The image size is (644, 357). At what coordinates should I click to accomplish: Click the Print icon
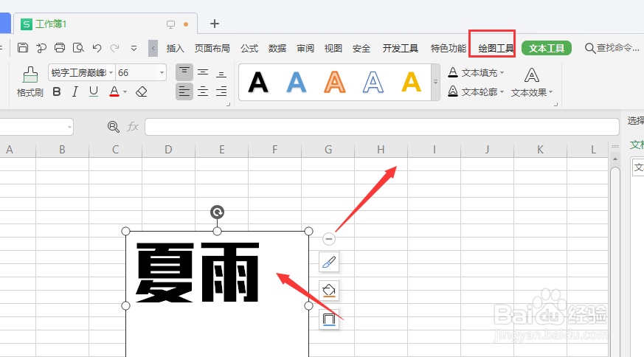[x=60, y=48]
